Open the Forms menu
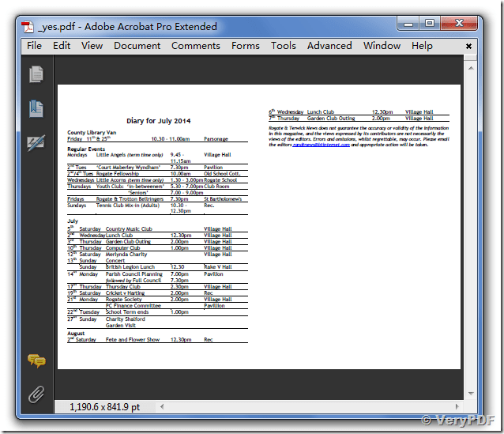Screen dimensions: 504x434 click(246, 46)
